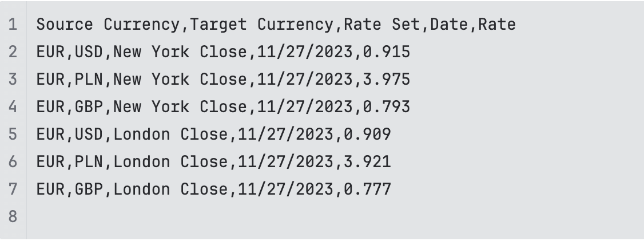644x245 pixels.
Task: Click the rate value 0.909
Action: point(367,135)
